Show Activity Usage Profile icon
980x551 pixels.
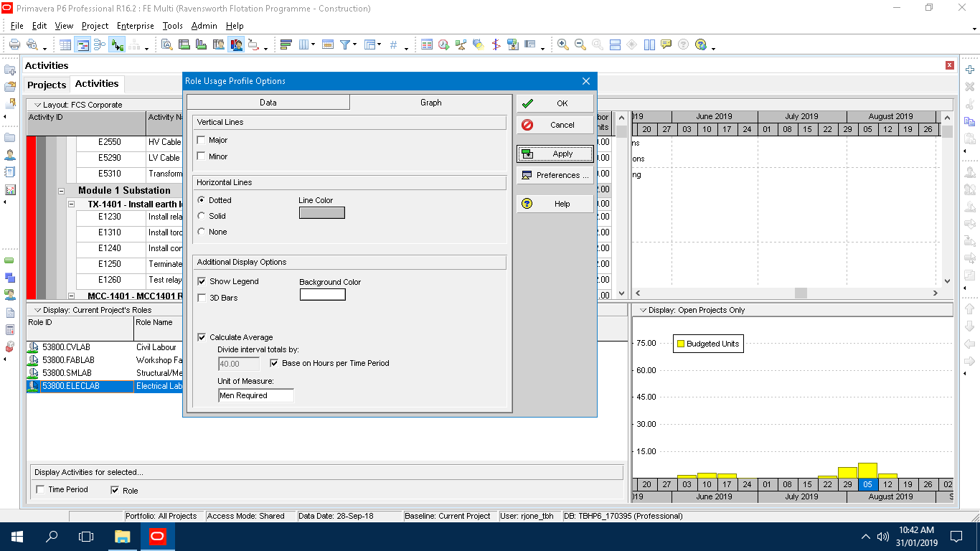tap(202, 44)
